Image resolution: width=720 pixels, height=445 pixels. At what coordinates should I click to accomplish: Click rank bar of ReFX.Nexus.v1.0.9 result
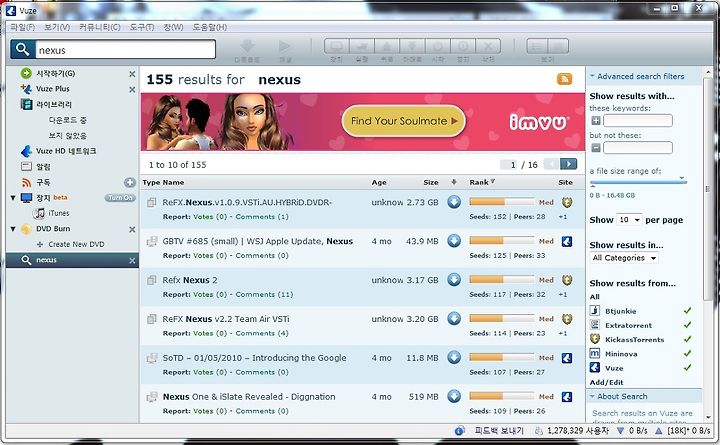coord(501,202)
